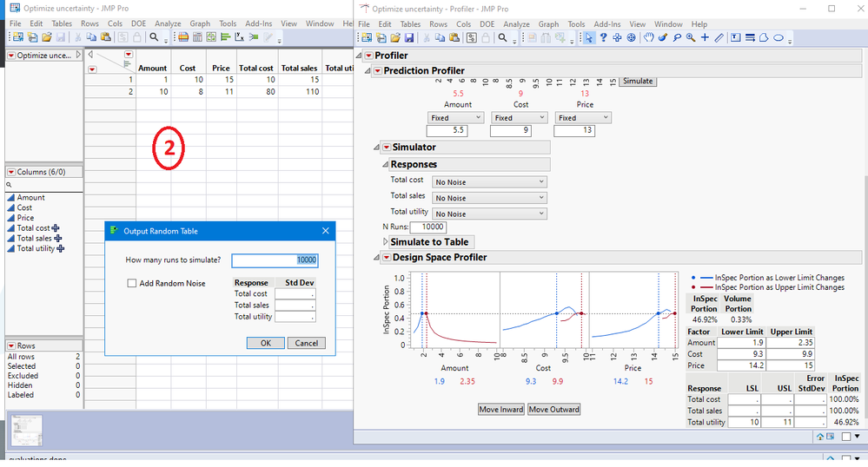Select the brush tool in Profiler toolbar
The height and width of the screenshot is (467, 868).
[663, 37]
